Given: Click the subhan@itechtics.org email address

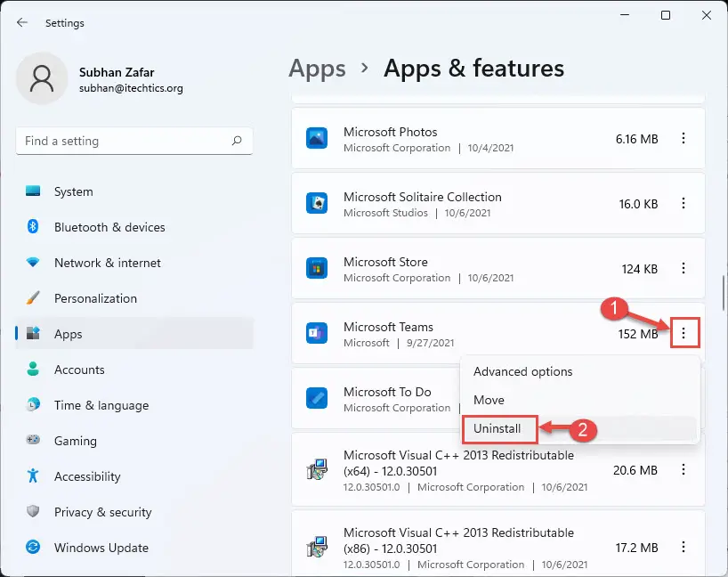Looking at the screenshot, I should 131,88.
